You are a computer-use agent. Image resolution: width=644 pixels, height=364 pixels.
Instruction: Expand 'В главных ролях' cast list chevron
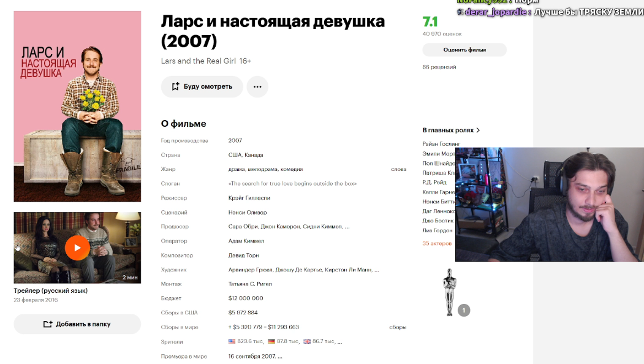tap(478, 131)
